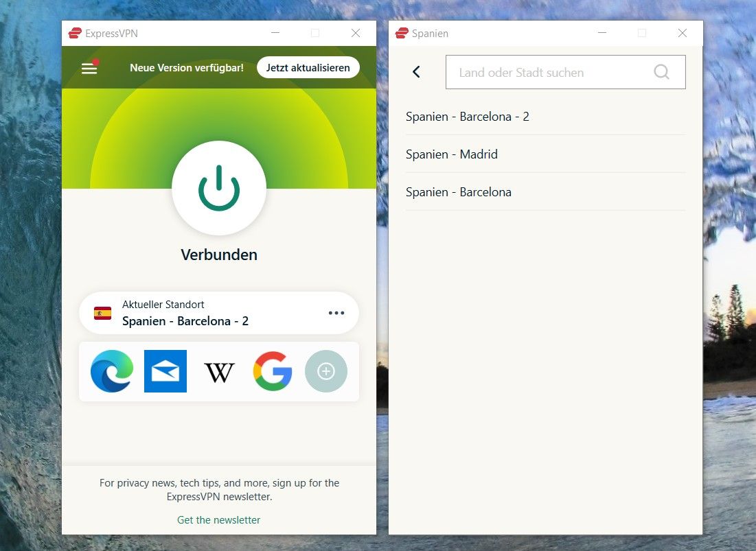
Task: Click the Spain flag in current location
Action: 103,313
